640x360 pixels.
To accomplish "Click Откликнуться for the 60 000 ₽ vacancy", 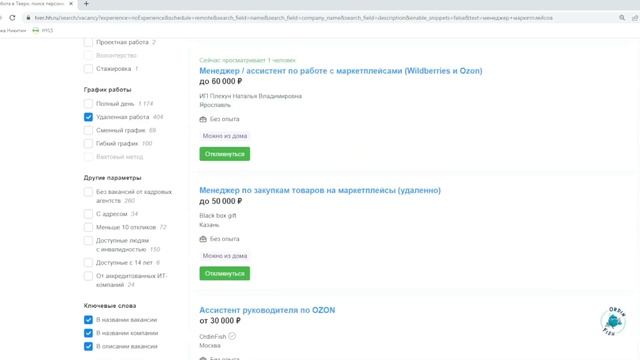I will (x=224, y=154).
